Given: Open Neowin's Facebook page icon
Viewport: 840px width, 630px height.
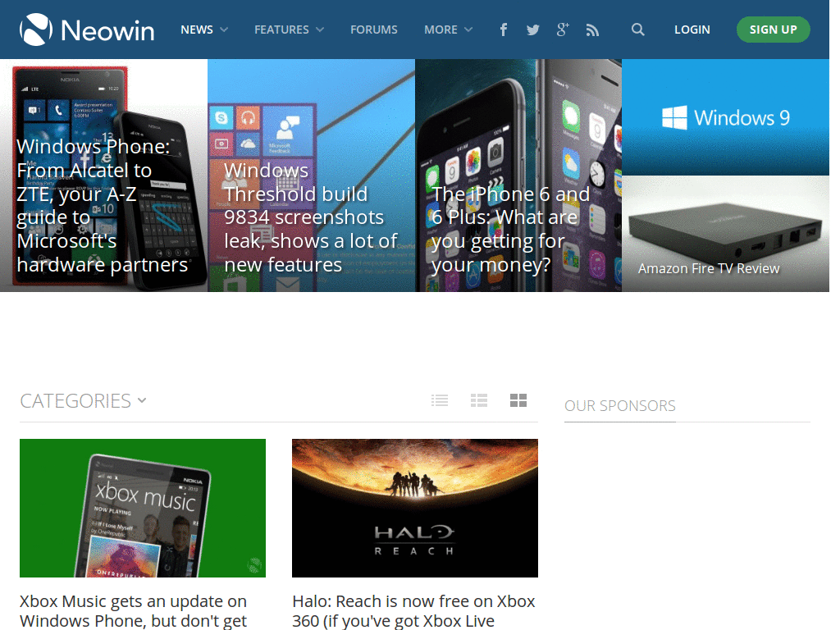Looking at the screenshot, I should 503,30.
